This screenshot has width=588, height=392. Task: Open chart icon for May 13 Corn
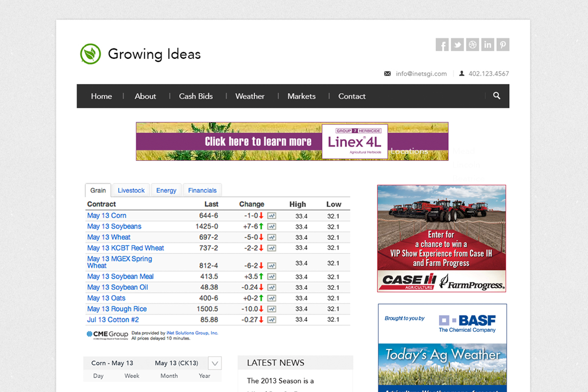271,216
